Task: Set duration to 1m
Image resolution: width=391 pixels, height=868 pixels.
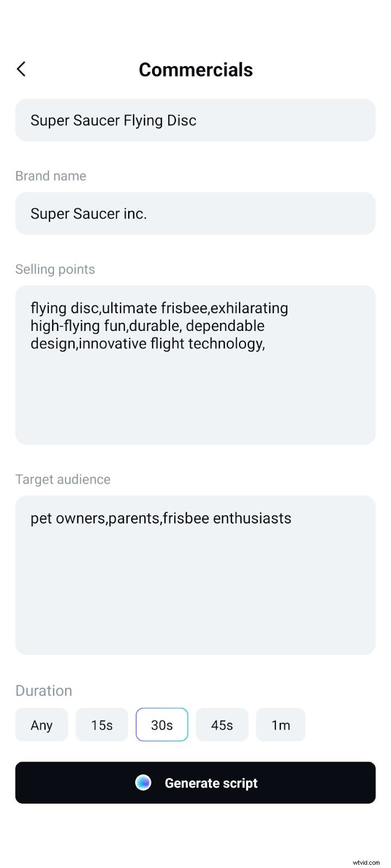Action: 281,725
